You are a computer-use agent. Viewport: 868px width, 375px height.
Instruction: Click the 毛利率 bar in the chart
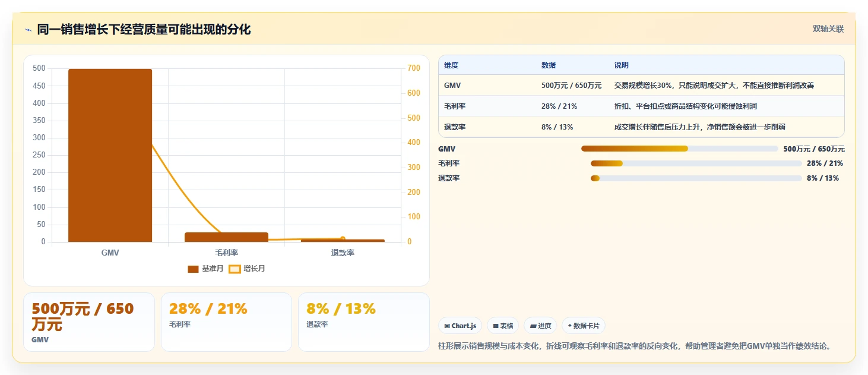point(226,237)
